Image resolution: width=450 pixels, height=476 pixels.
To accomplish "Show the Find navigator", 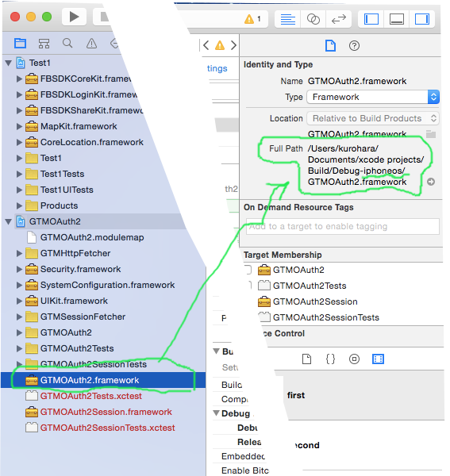I will click(x=67, y=44).
